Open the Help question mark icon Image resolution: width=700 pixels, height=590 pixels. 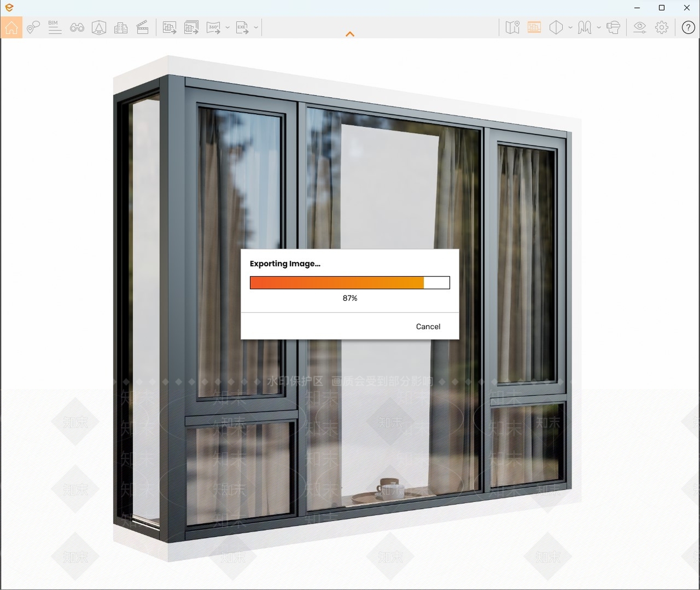coord(688,28)
